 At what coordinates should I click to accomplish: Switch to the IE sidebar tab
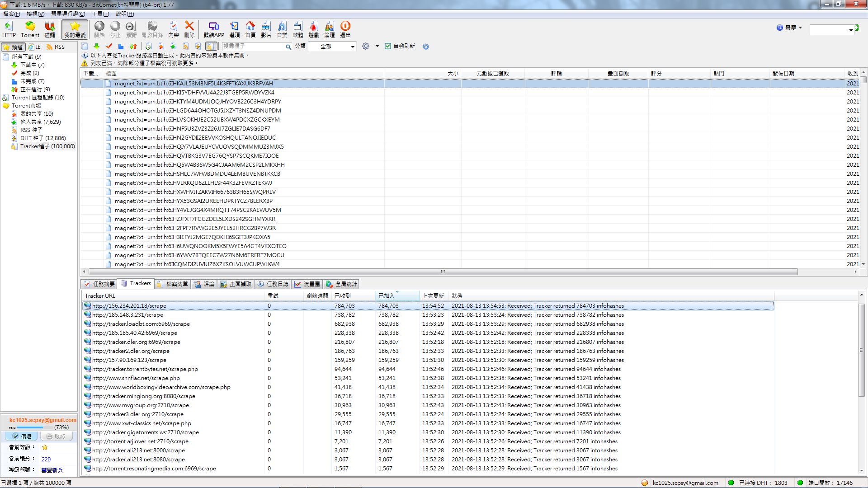(34, 47)
